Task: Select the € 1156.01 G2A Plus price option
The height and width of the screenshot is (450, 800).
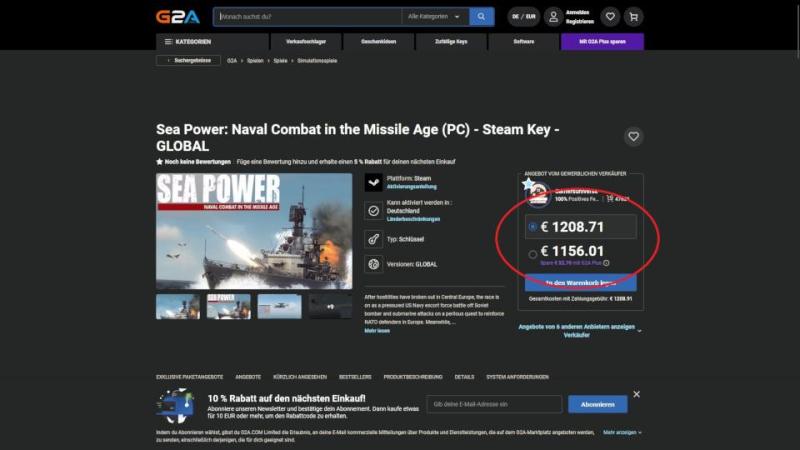Action: pyautogui.click(x=581, y=255)
